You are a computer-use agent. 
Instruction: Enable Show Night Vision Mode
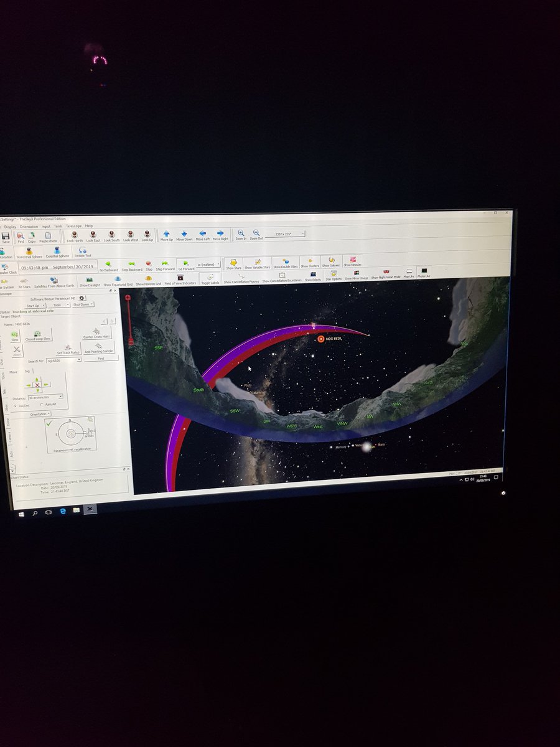tap(386, 275)
